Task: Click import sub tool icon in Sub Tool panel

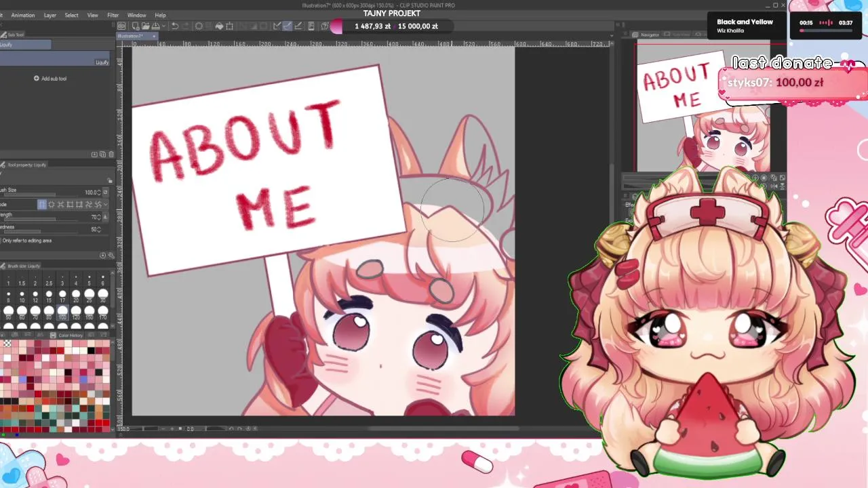Action: 94,155
